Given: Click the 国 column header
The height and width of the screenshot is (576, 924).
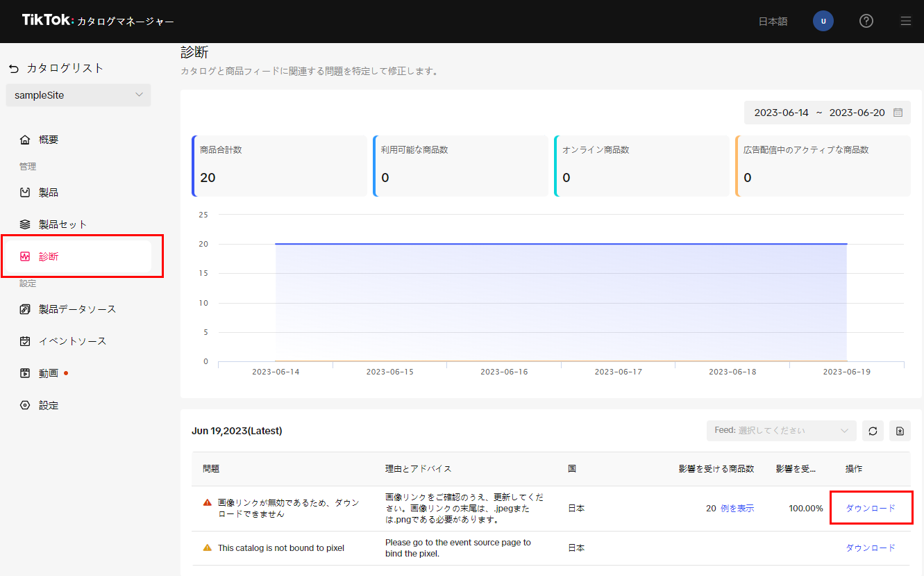Looking at the screenshot, I should (x=572, y=469).
